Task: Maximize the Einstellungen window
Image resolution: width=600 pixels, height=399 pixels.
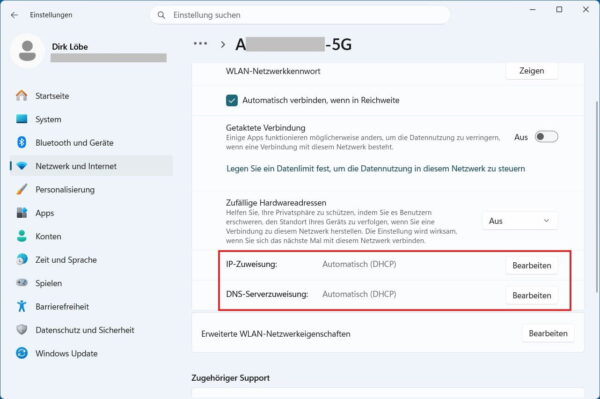Action: [x=559, y=10]
